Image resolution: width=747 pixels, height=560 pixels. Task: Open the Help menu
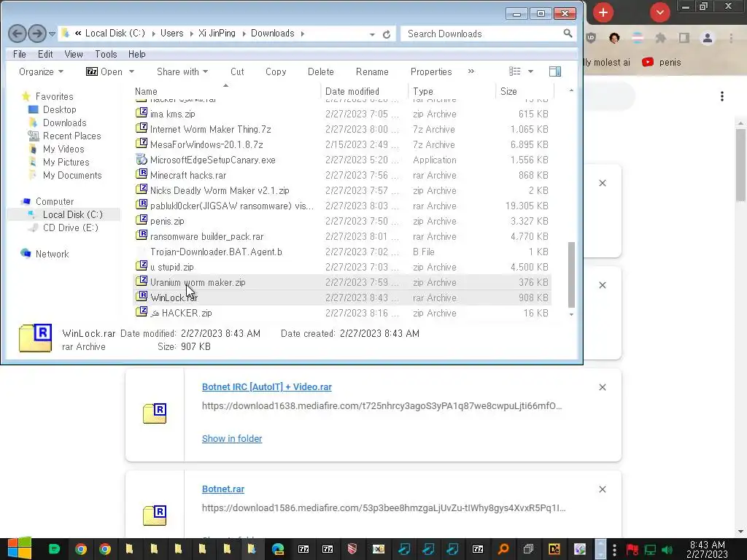point(136,54)
